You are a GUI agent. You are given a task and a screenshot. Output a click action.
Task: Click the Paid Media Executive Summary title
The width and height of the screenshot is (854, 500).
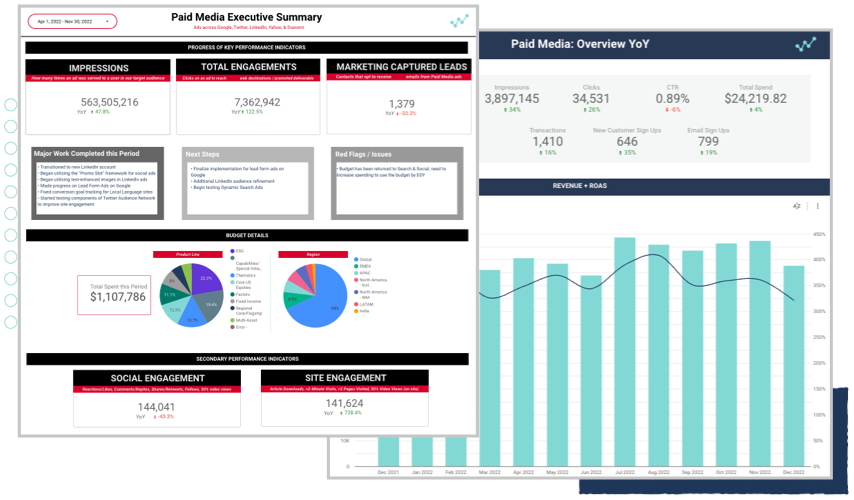point(246,17)
